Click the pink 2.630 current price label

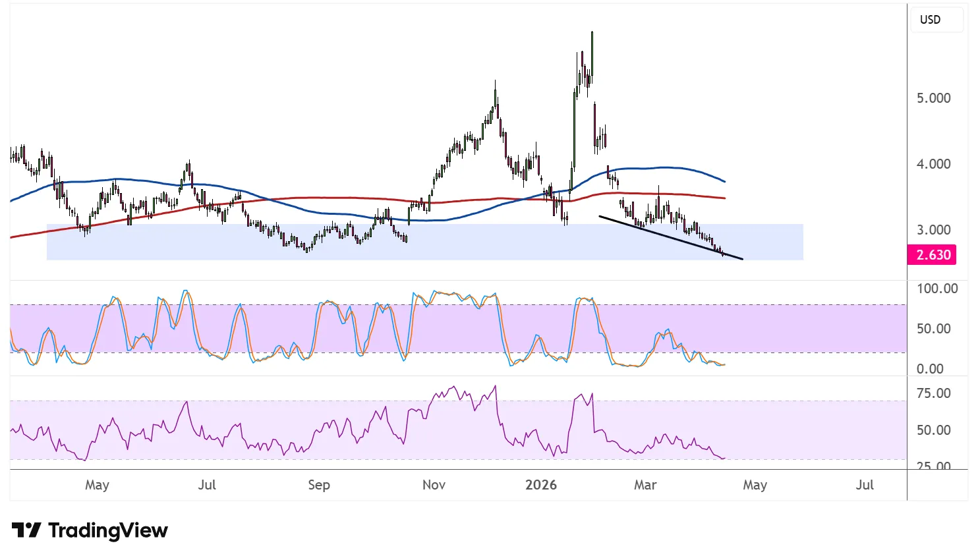[x=933, y=255]
